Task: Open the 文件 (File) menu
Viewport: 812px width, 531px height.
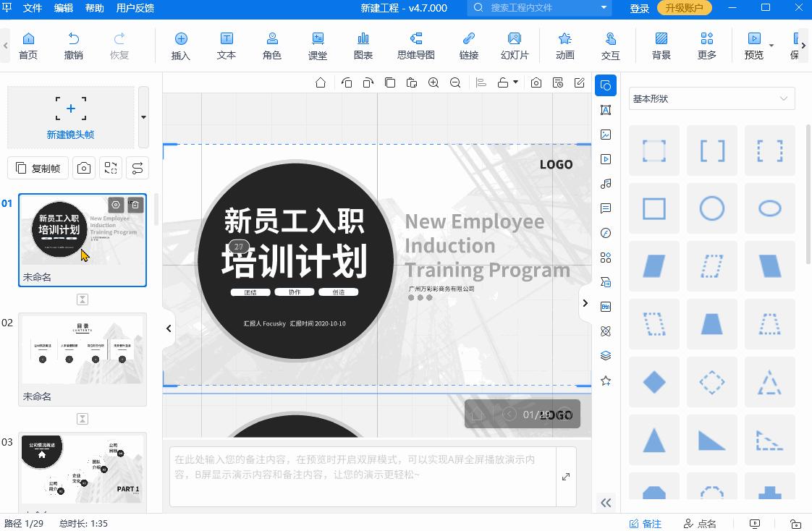Action: (33, 9)
